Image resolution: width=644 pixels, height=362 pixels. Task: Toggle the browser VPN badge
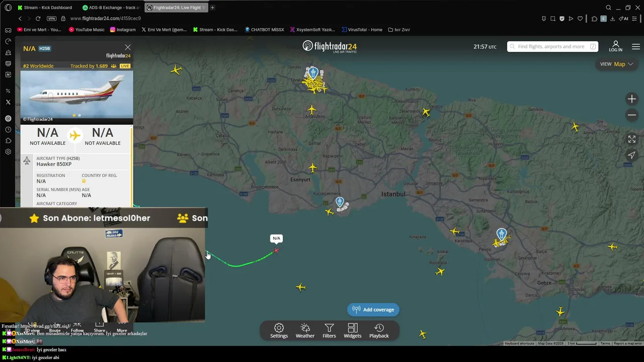pos(51,19)
